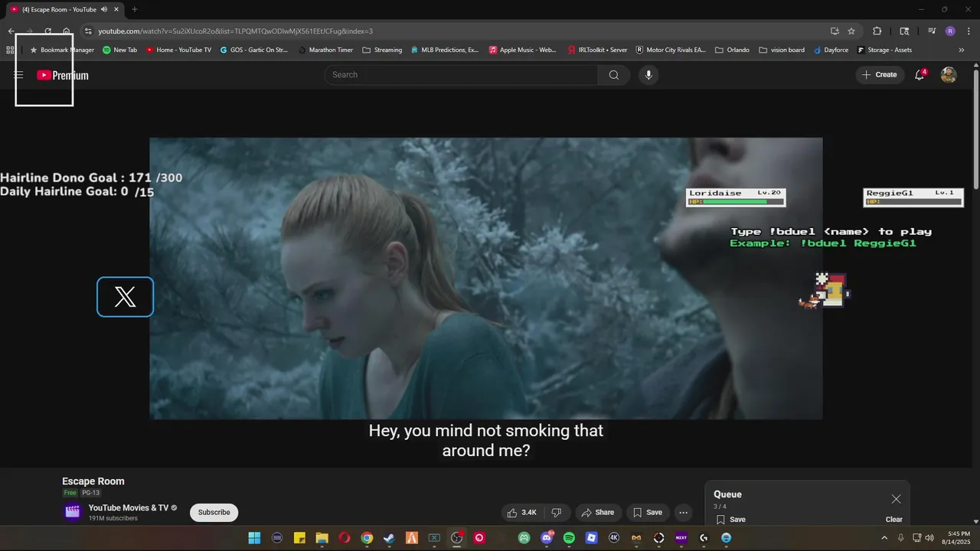Image resolution: width=980 pixels, height=551 pixels.
Task: Open the YouTube hamburger guide menu
Action: click(x=18, y=75)
